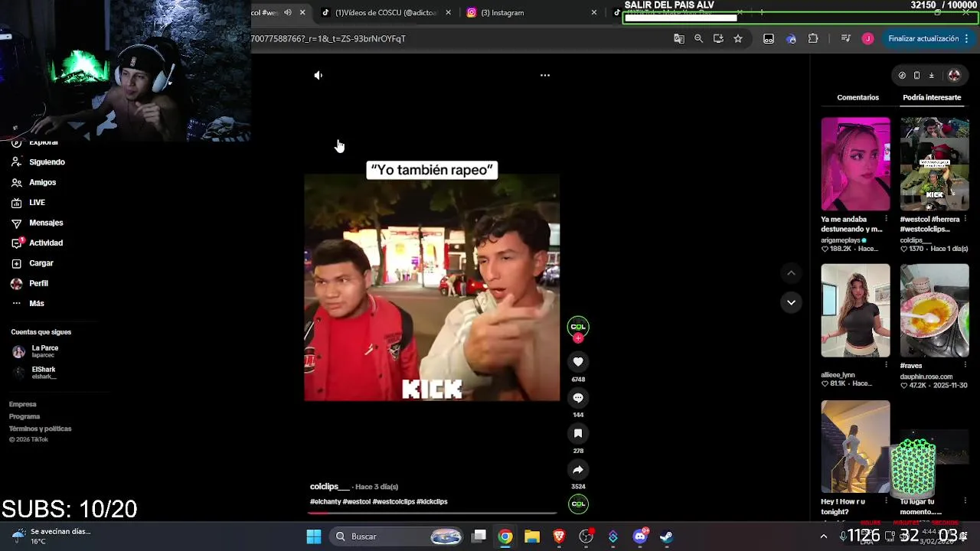This screenshot has height=551, width=980.
Task: Open the #kickclips hashtag
Action: point(432,502)
